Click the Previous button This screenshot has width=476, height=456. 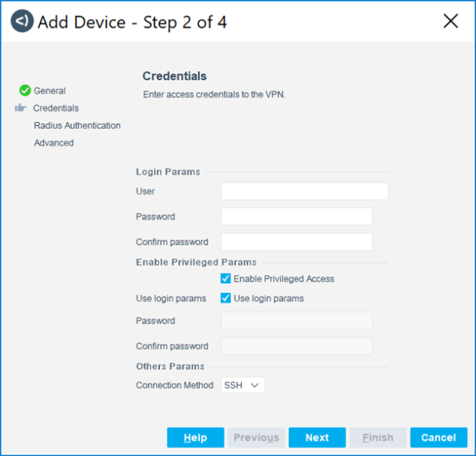pos(256,438)
